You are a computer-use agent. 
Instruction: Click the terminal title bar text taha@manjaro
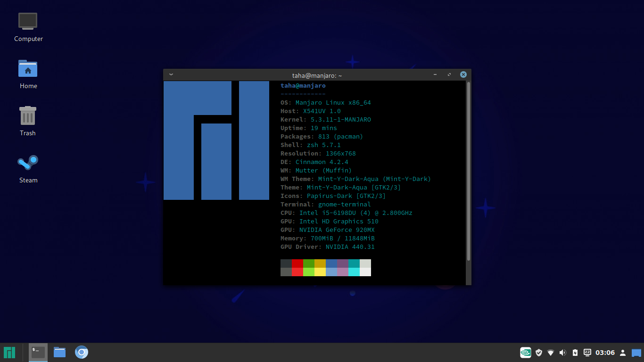pyautogui.click(x=317, y=75)
